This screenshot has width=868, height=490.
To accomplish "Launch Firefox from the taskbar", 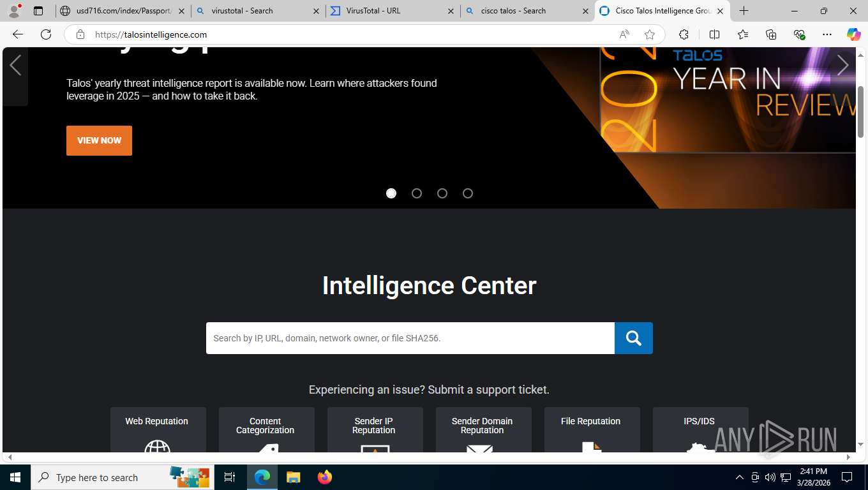I will pyautogui.click(x=325, y=477).
